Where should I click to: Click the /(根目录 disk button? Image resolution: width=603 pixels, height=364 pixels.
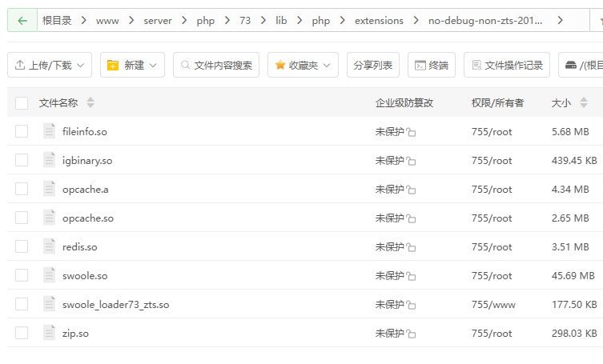[581, 65]
